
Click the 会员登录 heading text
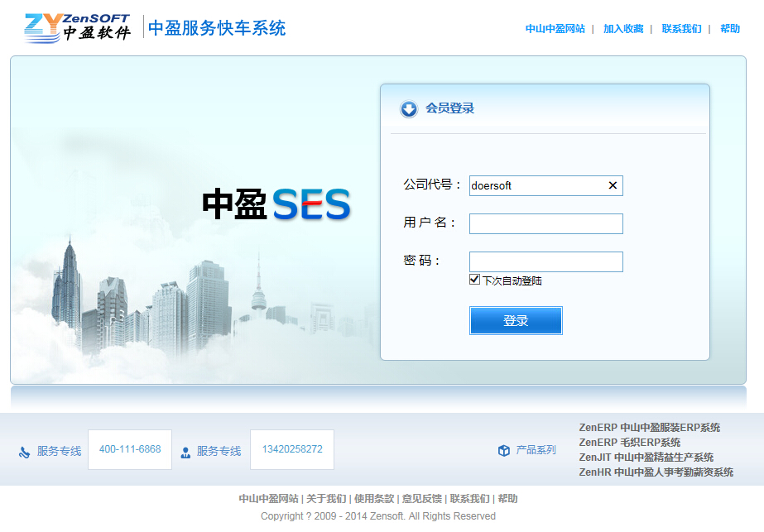pyautogui.click(x=449, y=108)
